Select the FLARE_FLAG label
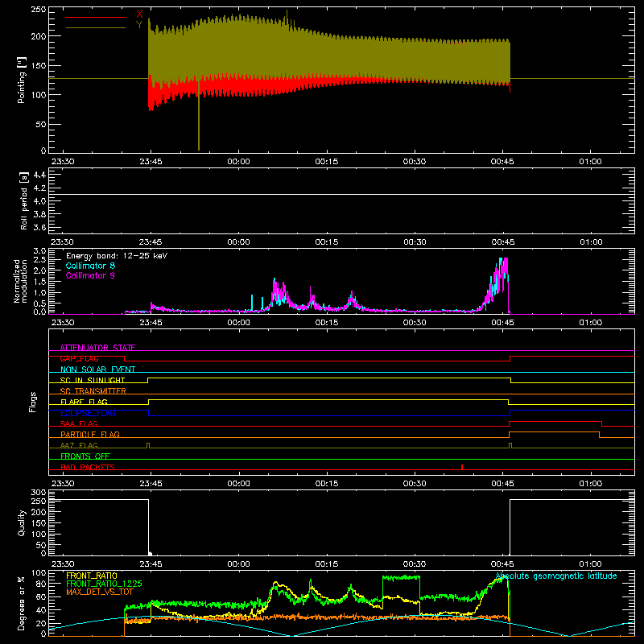This screenshot has width=644, height=644. (84, 402)
